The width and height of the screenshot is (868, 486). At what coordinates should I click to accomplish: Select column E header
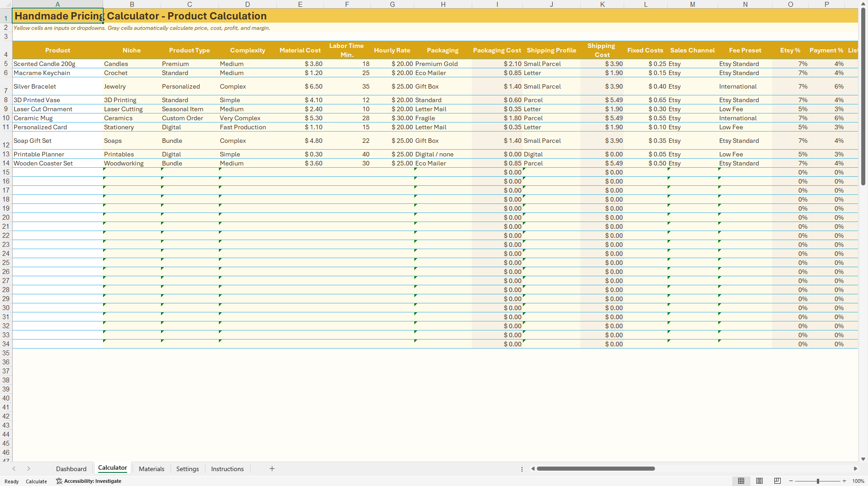(x=300, y=4)
